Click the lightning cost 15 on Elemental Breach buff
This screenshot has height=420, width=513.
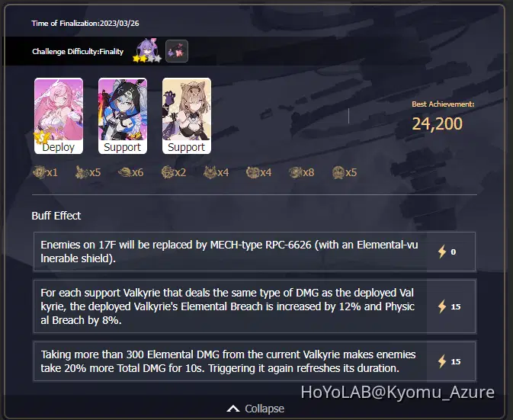pos(449,306)
